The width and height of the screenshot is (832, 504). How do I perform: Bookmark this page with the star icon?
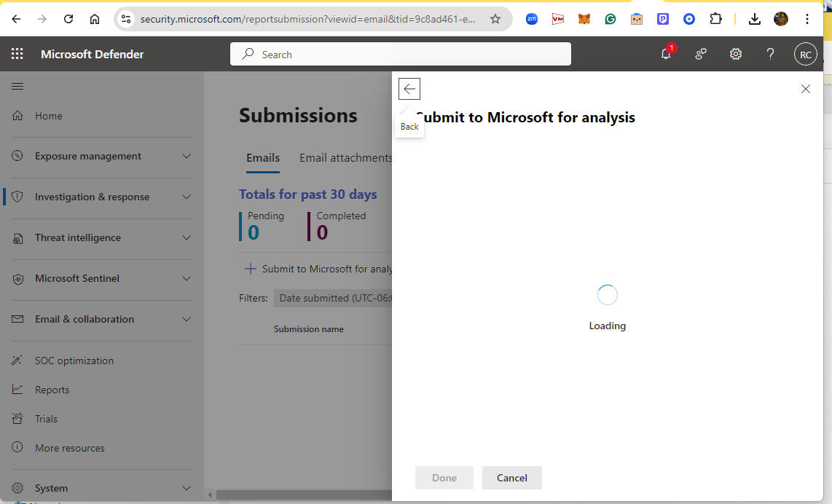coord(495,19)
